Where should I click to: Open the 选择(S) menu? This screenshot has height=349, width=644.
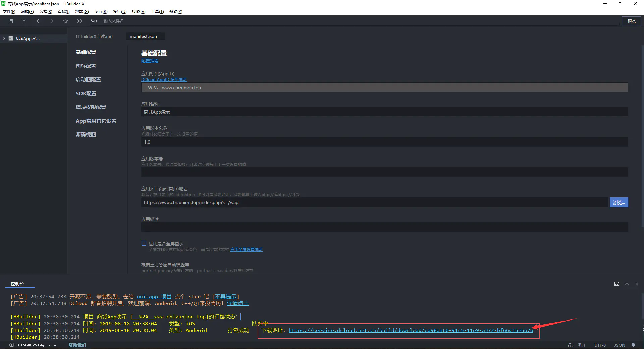[46, 11]
